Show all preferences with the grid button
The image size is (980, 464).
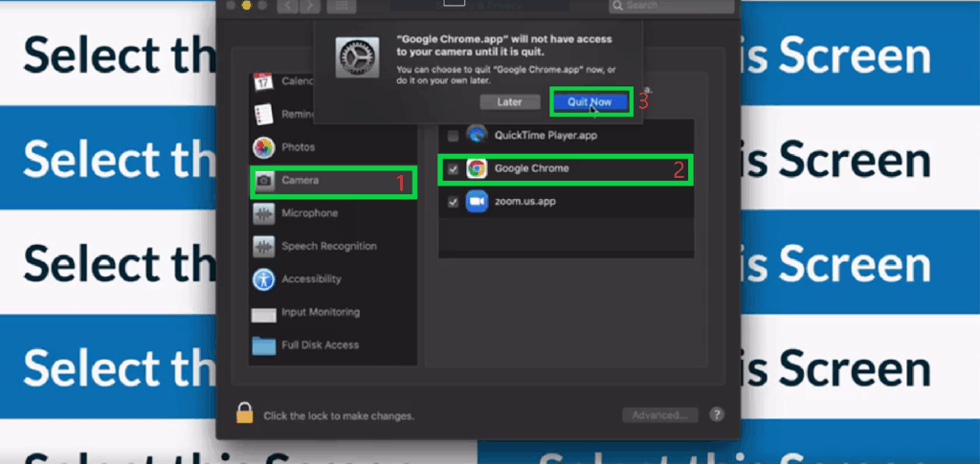click(x=338, y=6)
